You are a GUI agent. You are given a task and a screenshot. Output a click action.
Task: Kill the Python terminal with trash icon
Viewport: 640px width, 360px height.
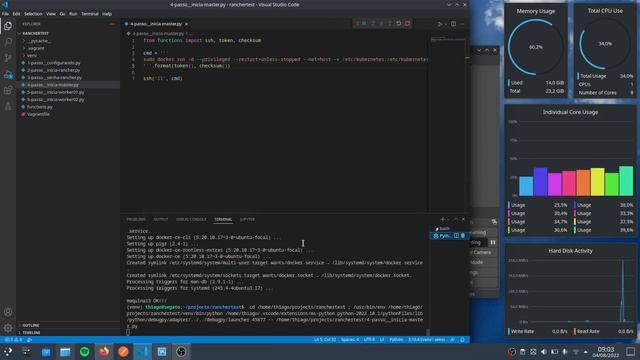pyautogui.click(x=463, y=236)
